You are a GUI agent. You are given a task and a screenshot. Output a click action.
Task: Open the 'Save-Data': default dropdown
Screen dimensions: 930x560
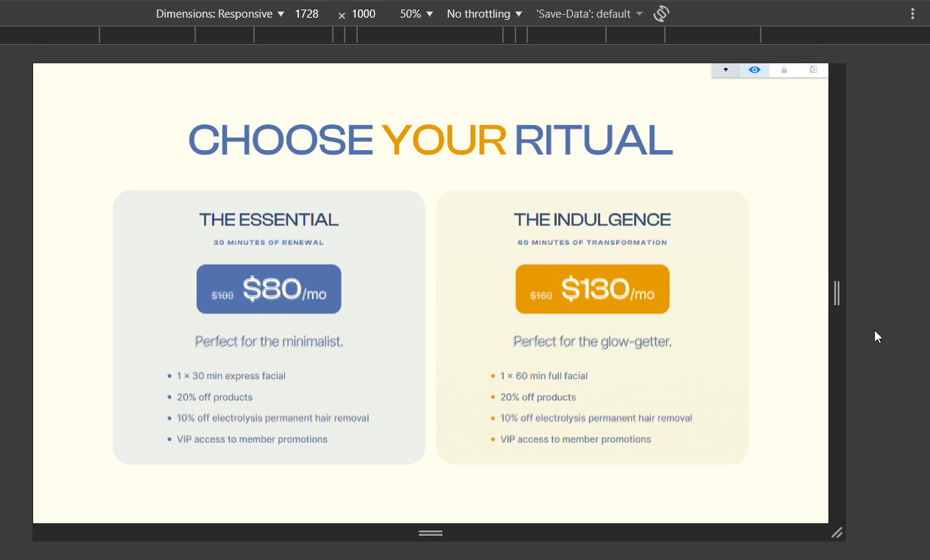pyautogui.click(x=590, y=14)
